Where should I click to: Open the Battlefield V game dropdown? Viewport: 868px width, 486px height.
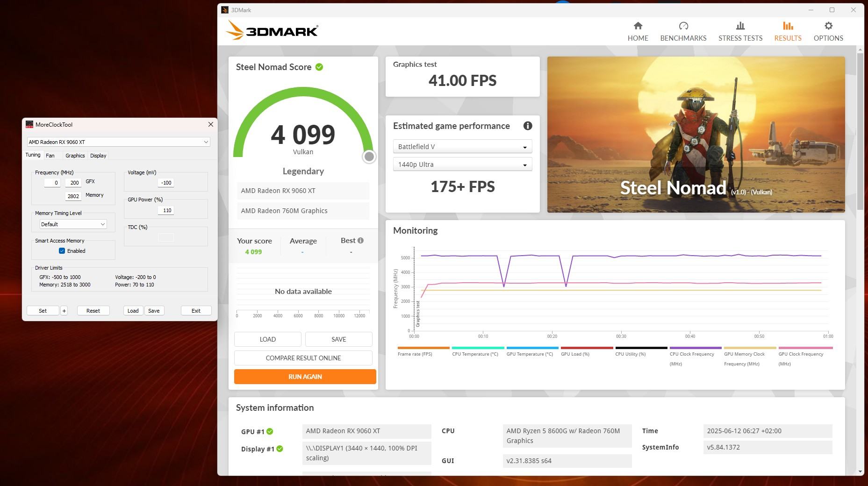click(x=462, y=147)
